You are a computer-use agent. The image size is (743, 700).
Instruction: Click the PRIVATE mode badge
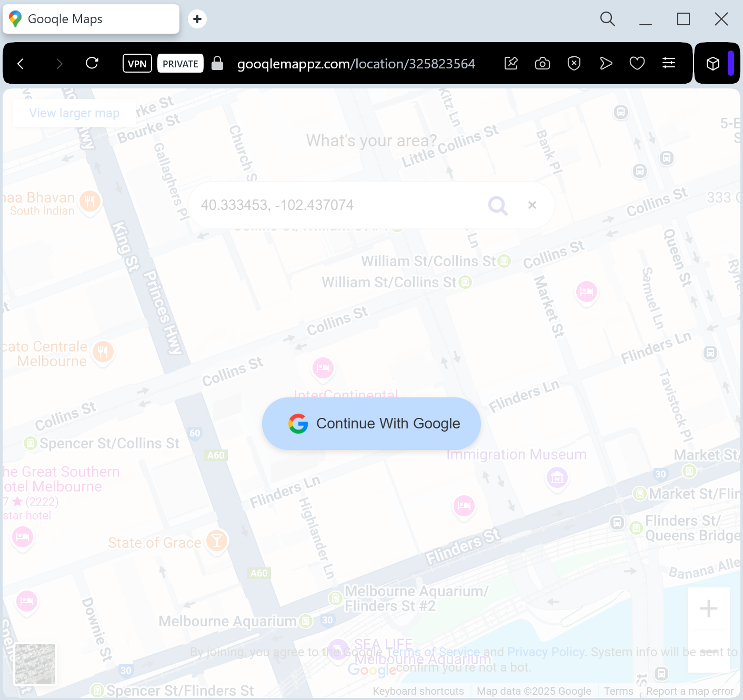pyautogui.click(x=180, y=64)
